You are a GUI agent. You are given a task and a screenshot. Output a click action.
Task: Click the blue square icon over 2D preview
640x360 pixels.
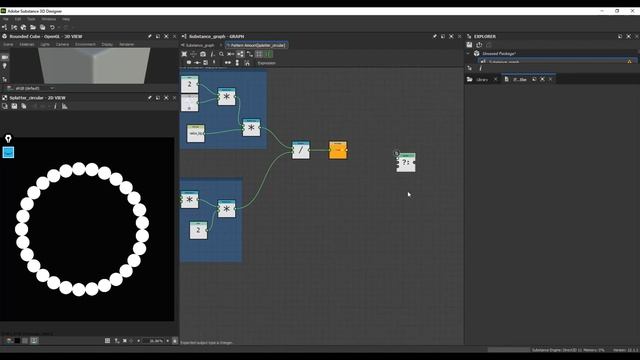(x=8, y=152)
